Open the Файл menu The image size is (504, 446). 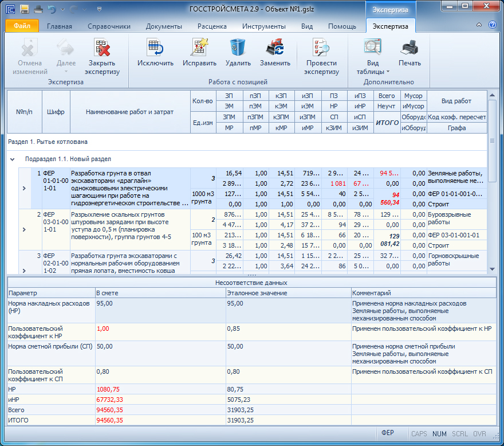[22, 26]
